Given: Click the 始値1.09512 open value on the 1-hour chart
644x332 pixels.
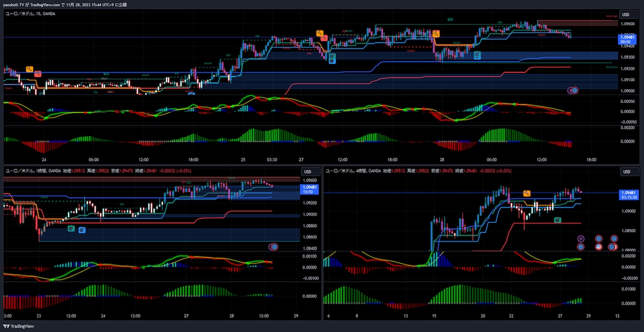Looking at the screenshot, I should click(x=74, y=171).
